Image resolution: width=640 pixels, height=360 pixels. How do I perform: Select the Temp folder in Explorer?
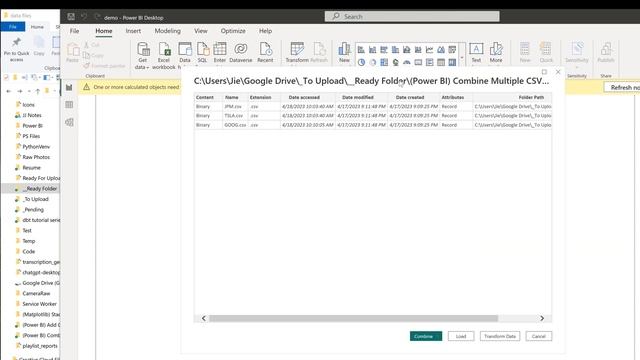[29, 241]
